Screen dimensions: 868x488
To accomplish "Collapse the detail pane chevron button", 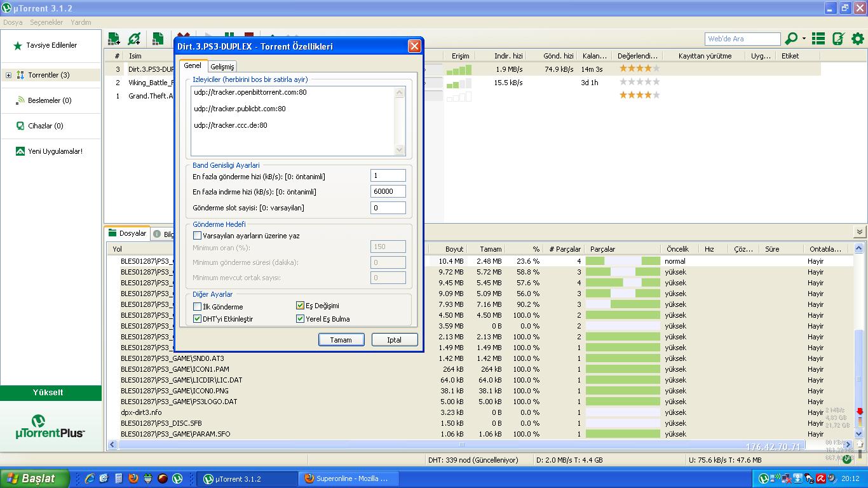I will pyautogui.click(x=860, y=233).
